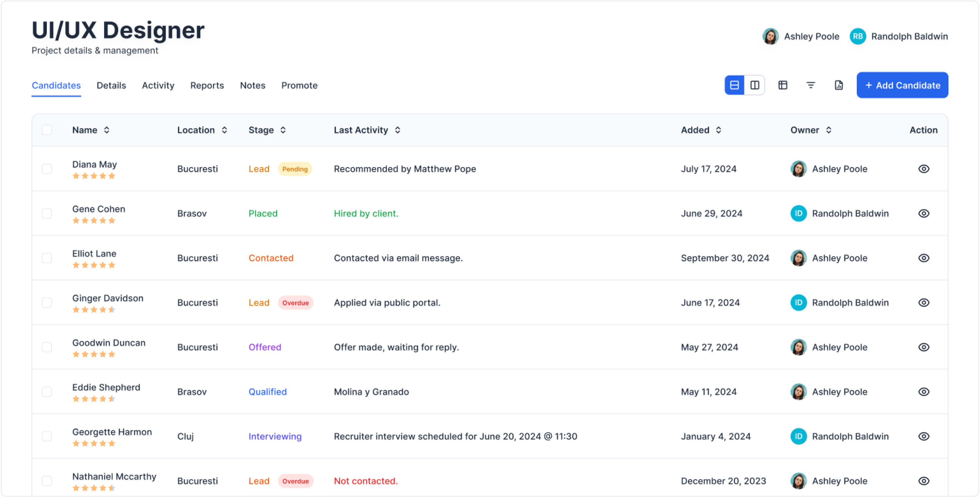The image size is (980, 498).
Task: View Diana May's record eye icon
Action: tap(924, 169)
